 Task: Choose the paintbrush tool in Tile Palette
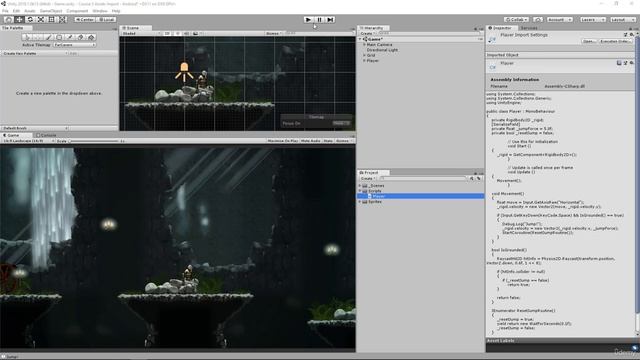49,37
